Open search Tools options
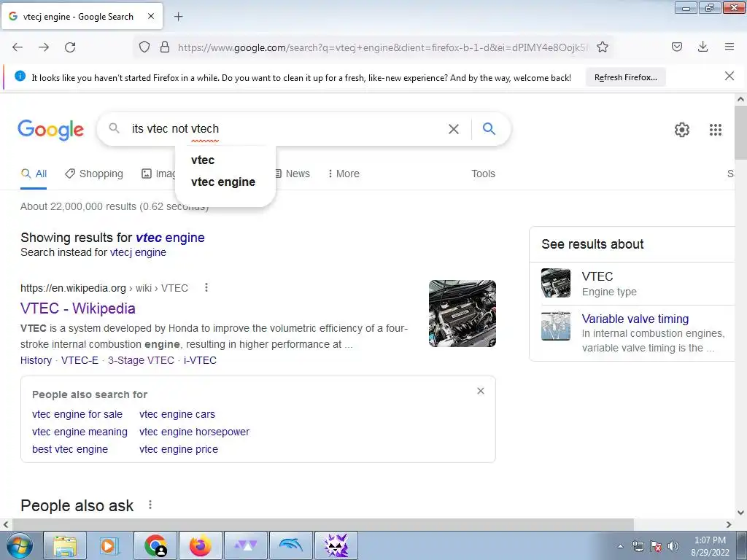The height and width of the screenshot is (560, 747). point(483,174)
